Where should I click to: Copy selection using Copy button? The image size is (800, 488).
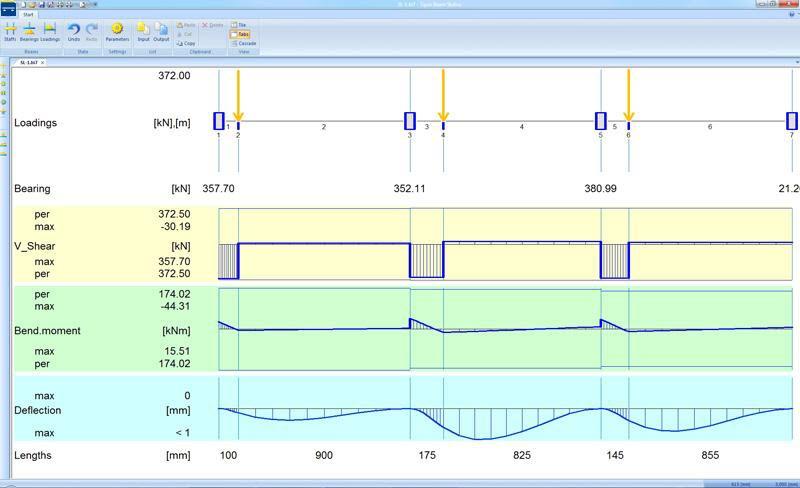coord(186,43)
